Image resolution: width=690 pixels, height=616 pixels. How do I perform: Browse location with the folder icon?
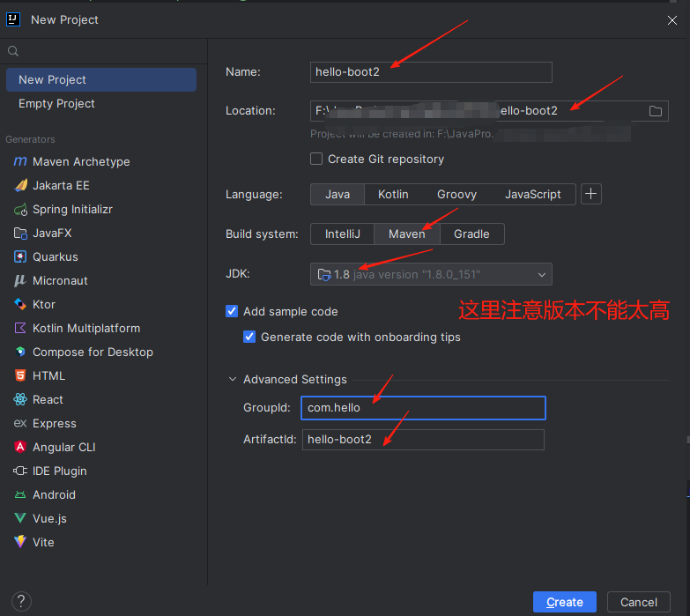click(x=656, y=111)
